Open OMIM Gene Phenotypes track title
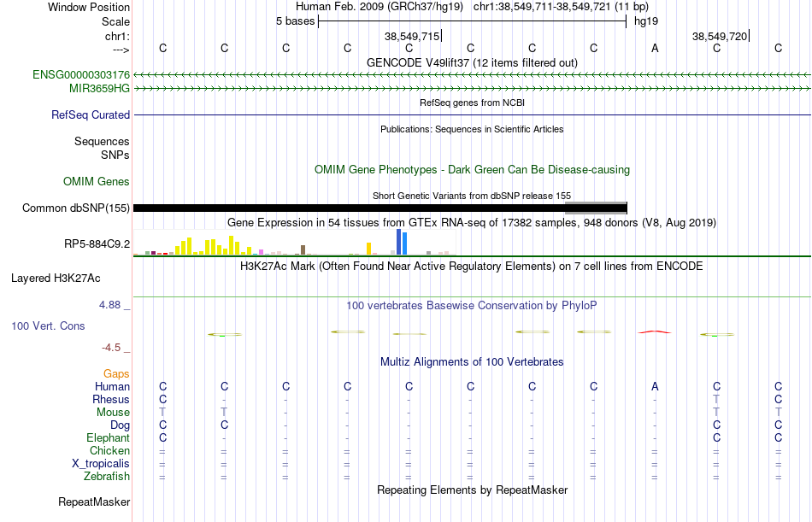This screenshot has width=812, height=522. point(472,169)
